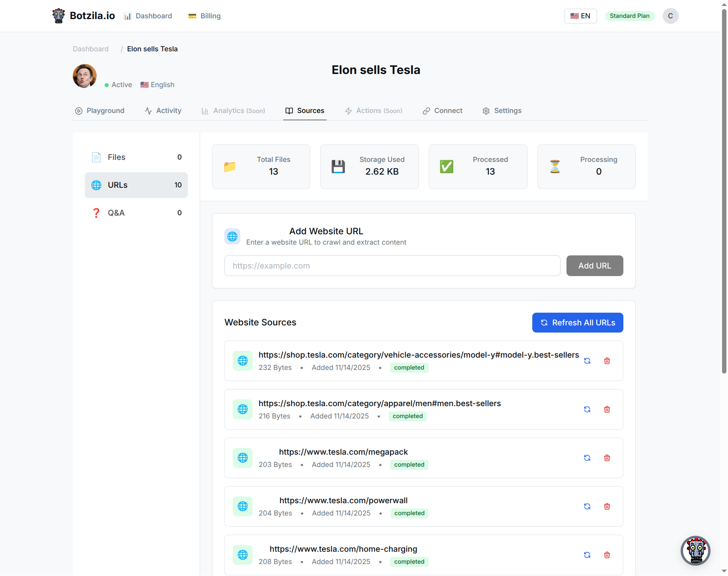
Task: Click the page vertical scrollbar
Action: 724,191
